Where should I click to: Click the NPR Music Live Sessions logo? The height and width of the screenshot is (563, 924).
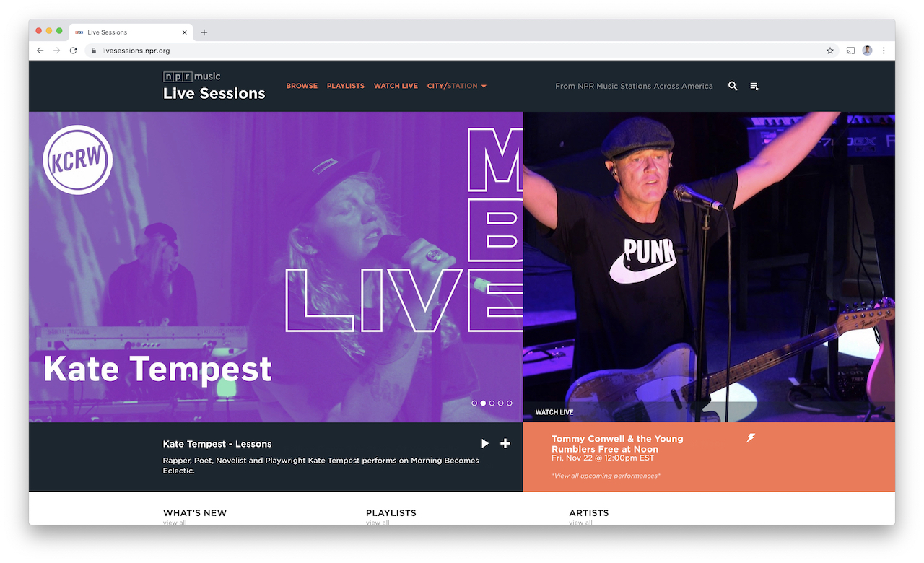pos(214,86)
